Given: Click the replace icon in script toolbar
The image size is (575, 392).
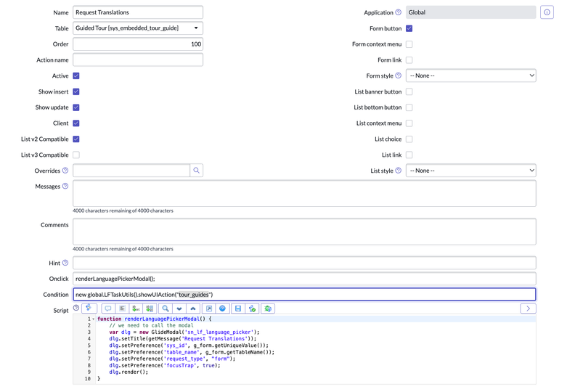Looking at the screenshot, I should [136, 309].
